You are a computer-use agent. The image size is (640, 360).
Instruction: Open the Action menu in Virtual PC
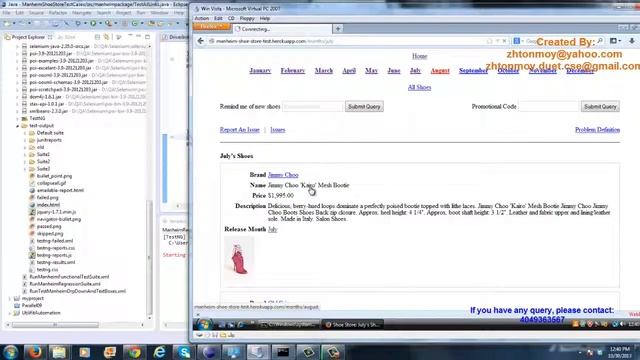pos(202,18)
